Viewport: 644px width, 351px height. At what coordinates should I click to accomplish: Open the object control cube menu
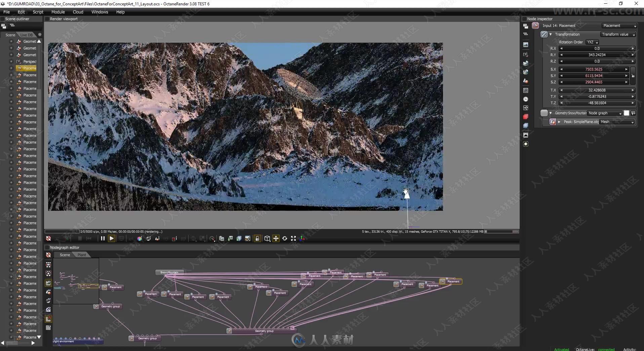pyautogui.click(x=267, y=238)
